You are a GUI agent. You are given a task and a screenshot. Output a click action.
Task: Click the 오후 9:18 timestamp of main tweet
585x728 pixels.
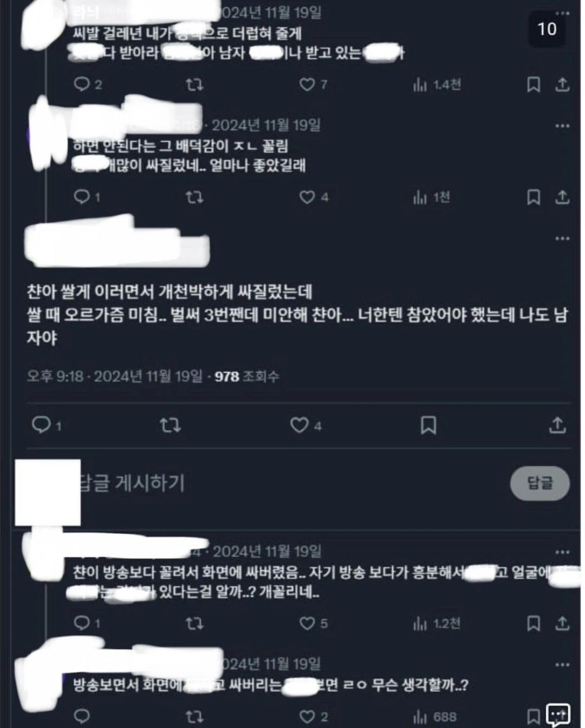pos(55,376)
